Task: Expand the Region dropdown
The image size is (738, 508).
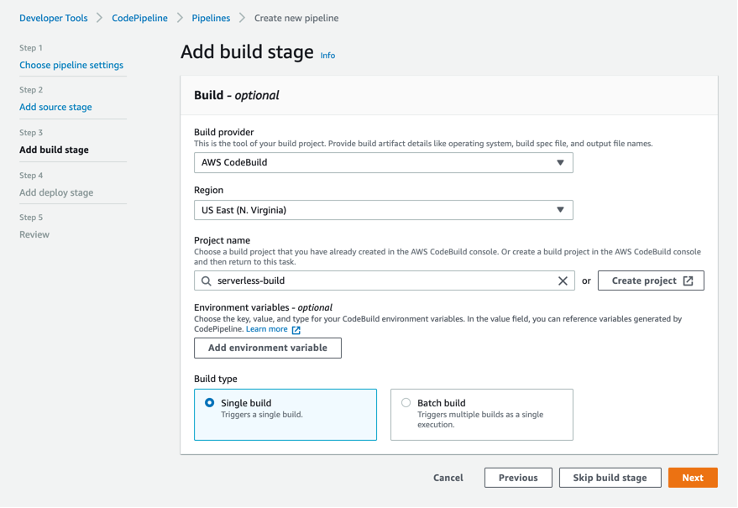Action: tap(383, 210)
